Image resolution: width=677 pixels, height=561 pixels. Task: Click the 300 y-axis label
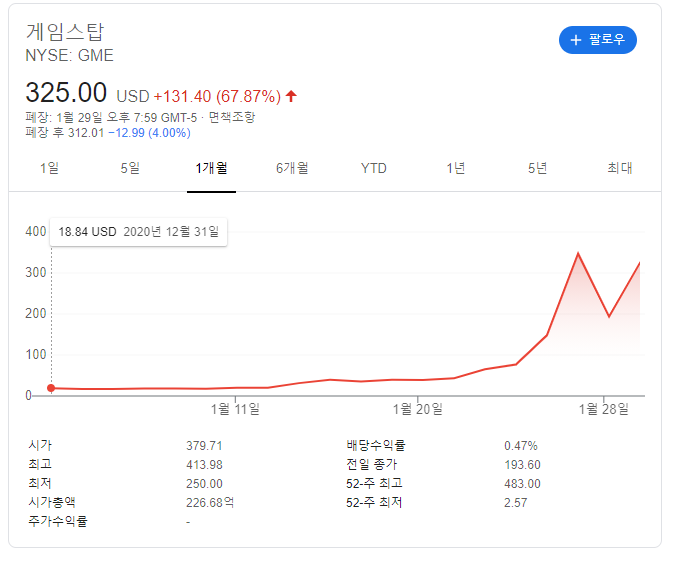click(35, 273)
